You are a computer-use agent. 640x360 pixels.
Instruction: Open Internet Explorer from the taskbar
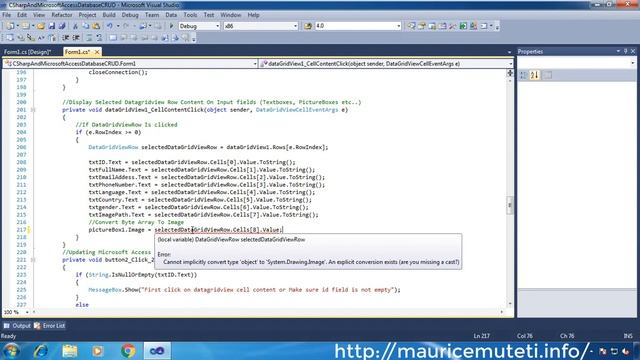pos(41,351)
